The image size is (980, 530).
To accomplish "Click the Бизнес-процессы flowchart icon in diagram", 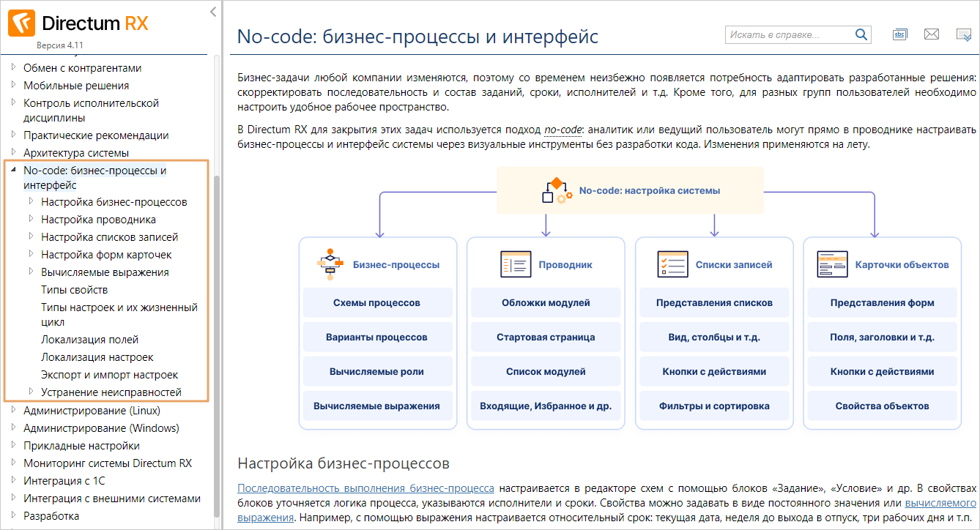I will click(x=330, y=264).
